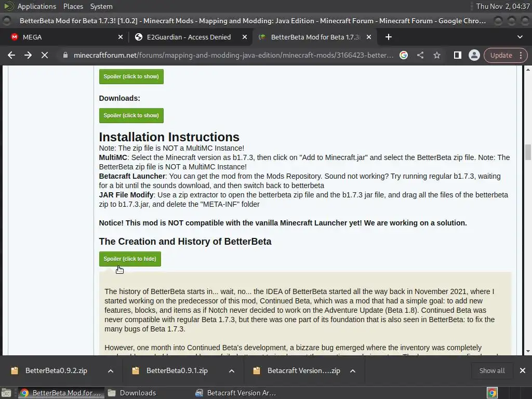Click the Installation Instructions heading
The height and width of the screenshot is (399, 532).
tap(169, 137)
